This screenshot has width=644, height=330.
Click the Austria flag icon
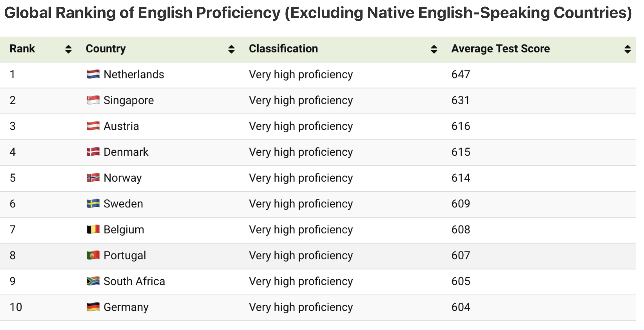[93, 126]
